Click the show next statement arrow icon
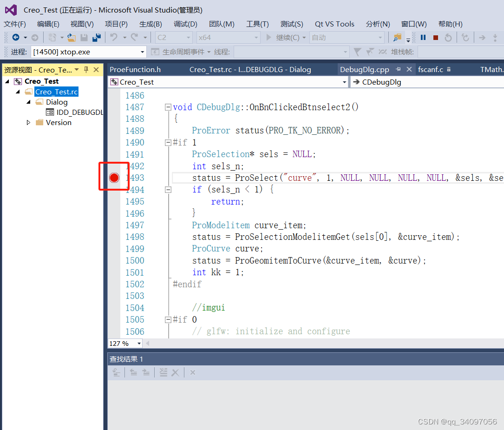The height and width of the screenshot is (430, 504). point(482,38)
